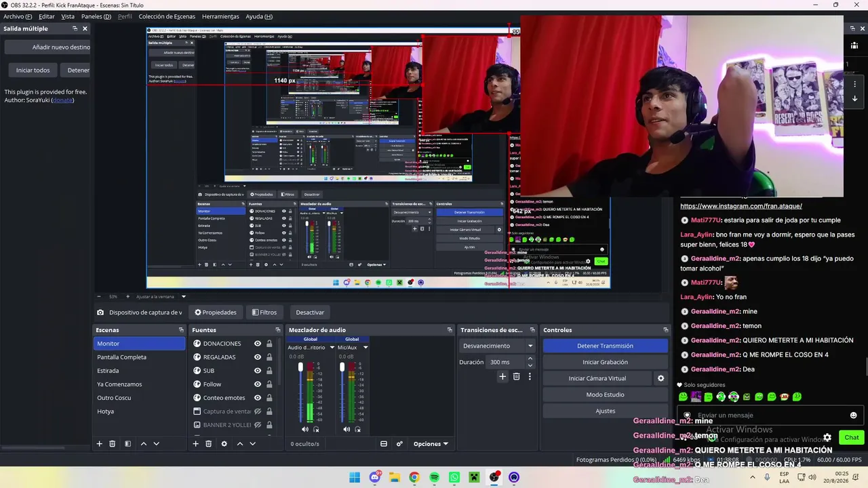Remove the selected source with trash icon
This screenshot has height=488, width=868.
[209, 444]
